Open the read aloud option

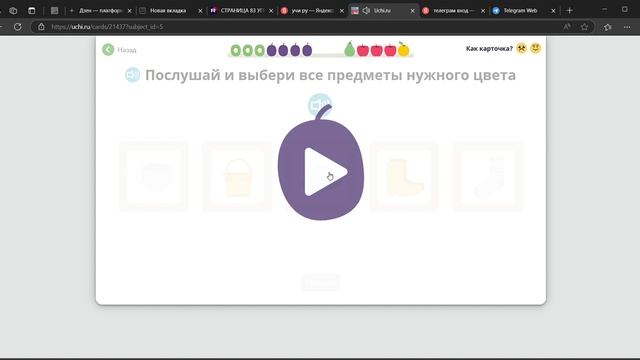[x=567, y=27]
